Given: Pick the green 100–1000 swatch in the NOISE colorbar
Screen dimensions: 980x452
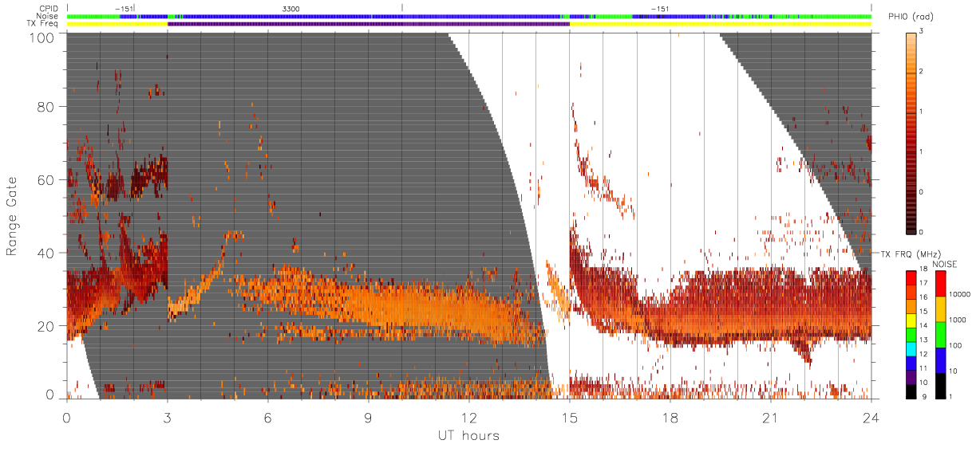Looking at the screenshot, I should [939, 335].
